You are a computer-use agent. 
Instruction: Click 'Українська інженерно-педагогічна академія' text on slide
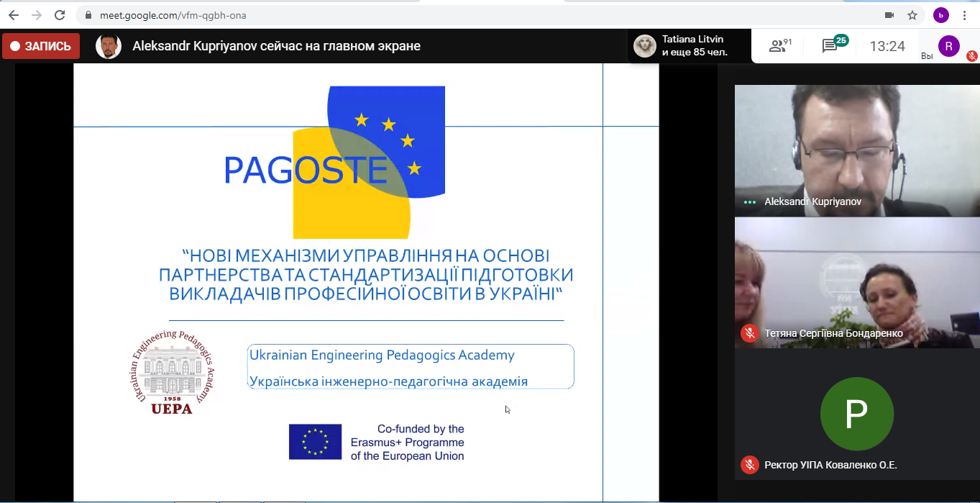coord(388,381)
